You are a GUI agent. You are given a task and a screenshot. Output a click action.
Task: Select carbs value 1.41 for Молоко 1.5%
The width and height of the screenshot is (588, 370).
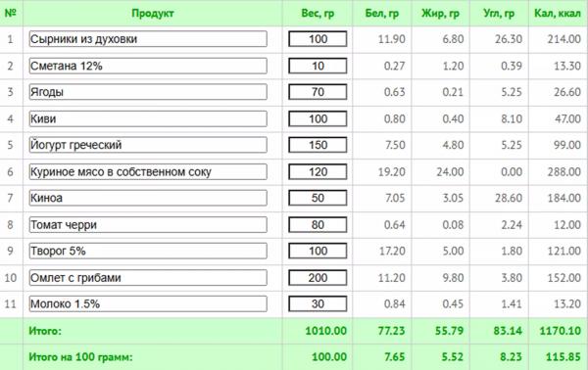[x=512, y=304]
